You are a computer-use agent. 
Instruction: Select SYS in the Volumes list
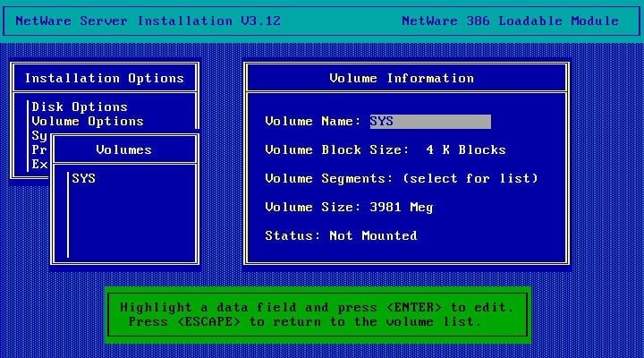click(x=84, y=178)
